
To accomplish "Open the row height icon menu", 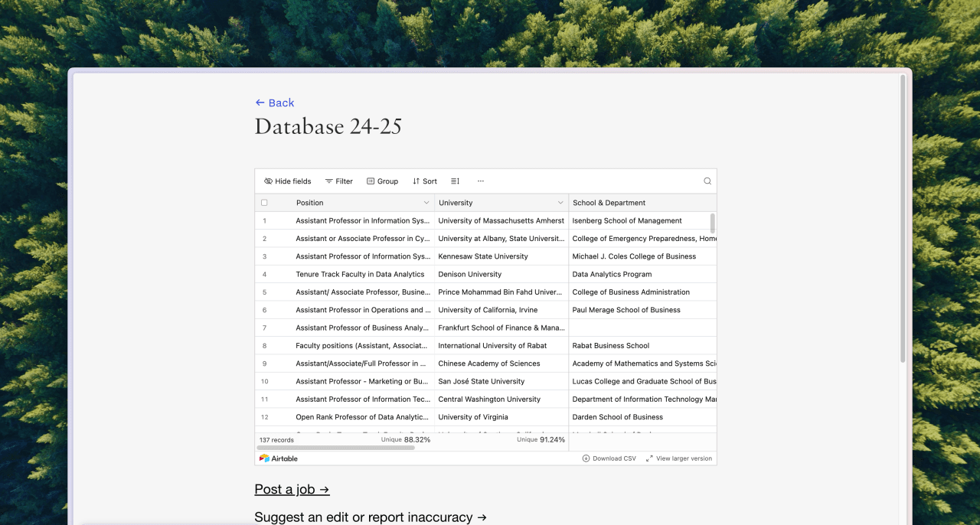I will [x=455, y=181].
